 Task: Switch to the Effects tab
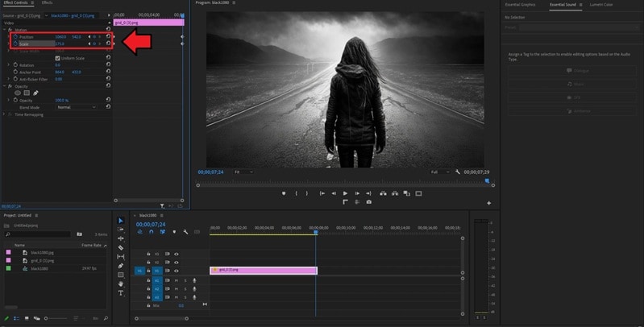point(48,3)
